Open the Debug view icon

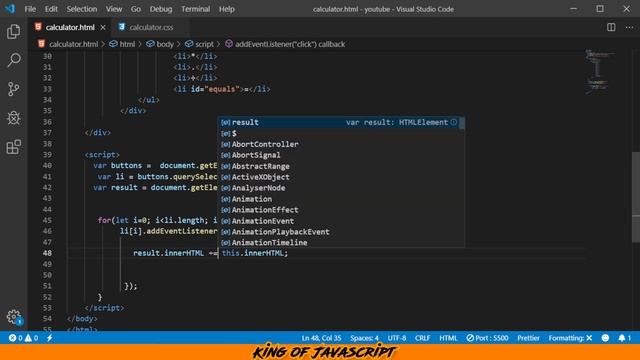click(13, 118)
